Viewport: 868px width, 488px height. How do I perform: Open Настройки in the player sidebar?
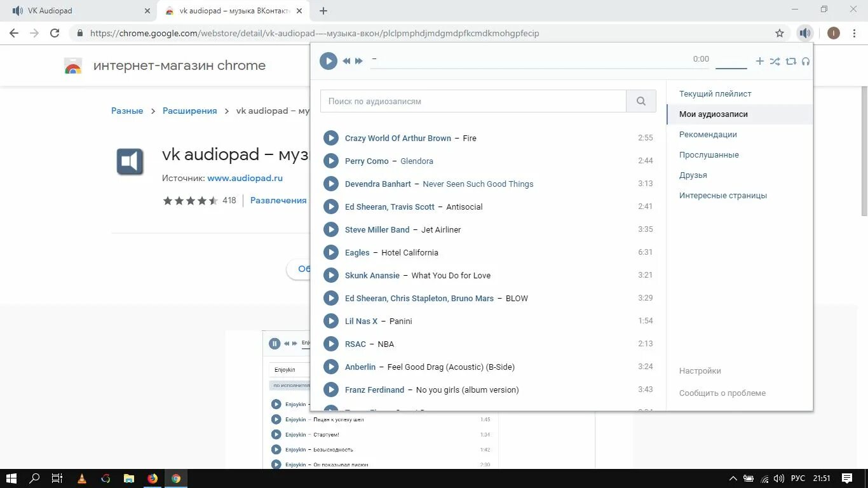coord(700,370)
